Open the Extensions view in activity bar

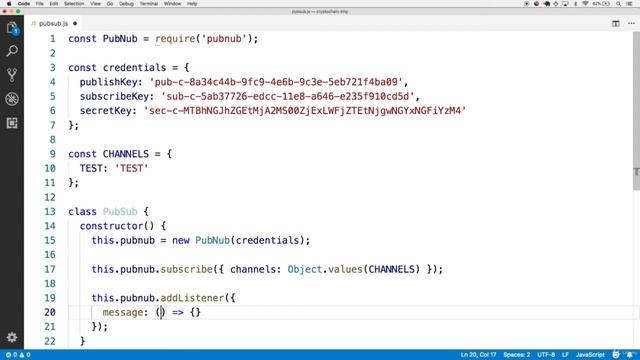pyautogui.click(x=12, y=123)
